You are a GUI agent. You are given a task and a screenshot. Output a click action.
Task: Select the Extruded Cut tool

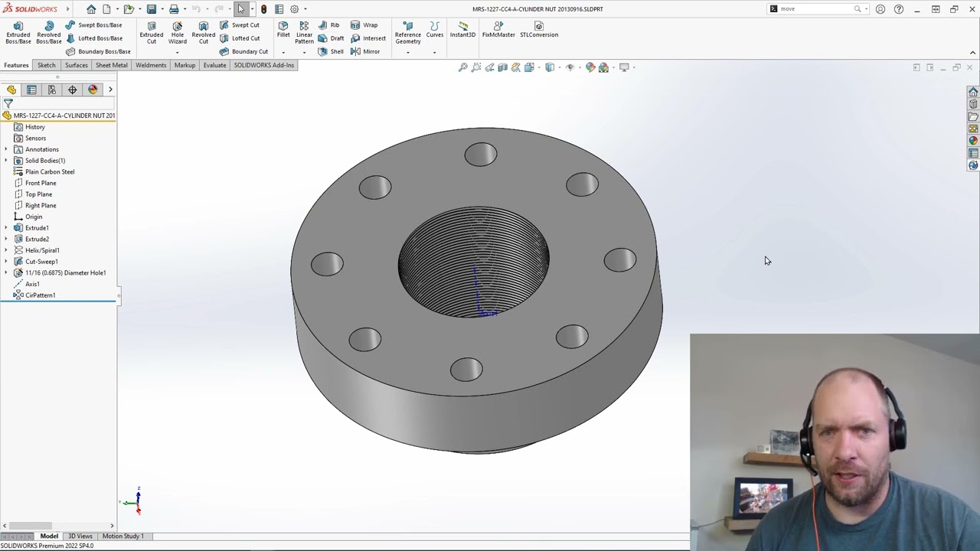pos(152,33)
